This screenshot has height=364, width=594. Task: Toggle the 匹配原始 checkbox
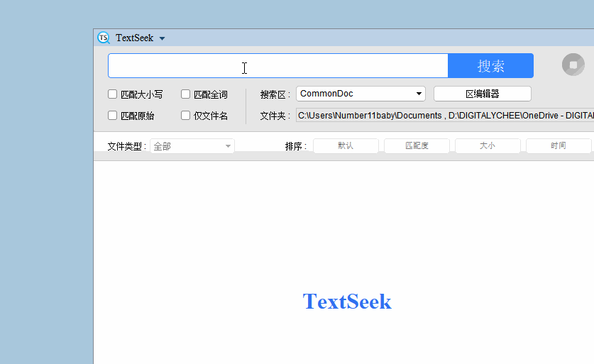113,115
